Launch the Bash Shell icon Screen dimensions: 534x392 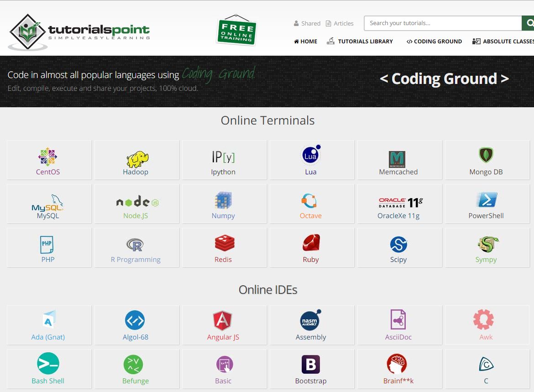pos(48,363)
